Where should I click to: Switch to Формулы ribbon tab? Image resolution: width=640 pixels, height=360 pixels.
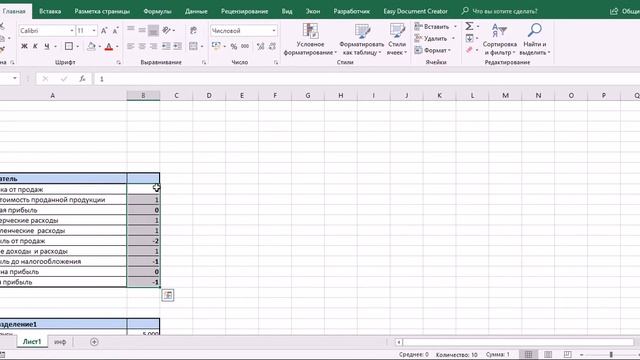tap(158, 11)
